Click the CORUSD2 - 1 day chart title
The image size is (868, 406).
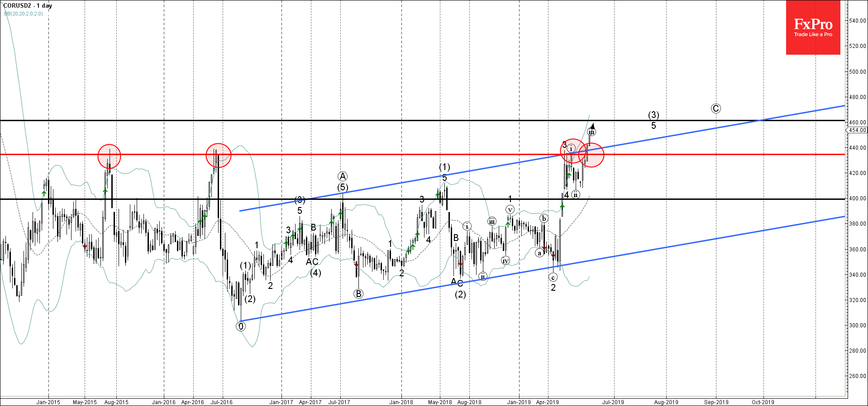pyautogui.click(x=28, y=6)
